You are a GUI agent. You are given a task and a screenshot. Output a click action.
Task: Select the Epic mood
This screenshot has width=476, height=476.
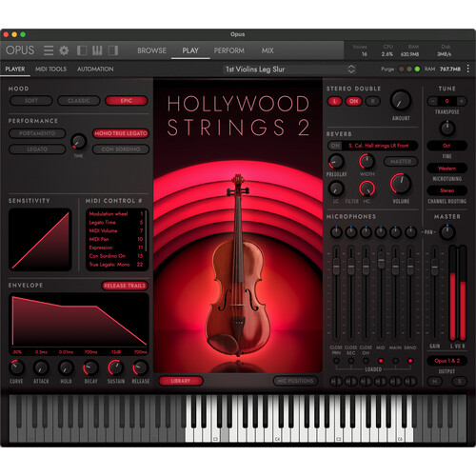[127, 101]
